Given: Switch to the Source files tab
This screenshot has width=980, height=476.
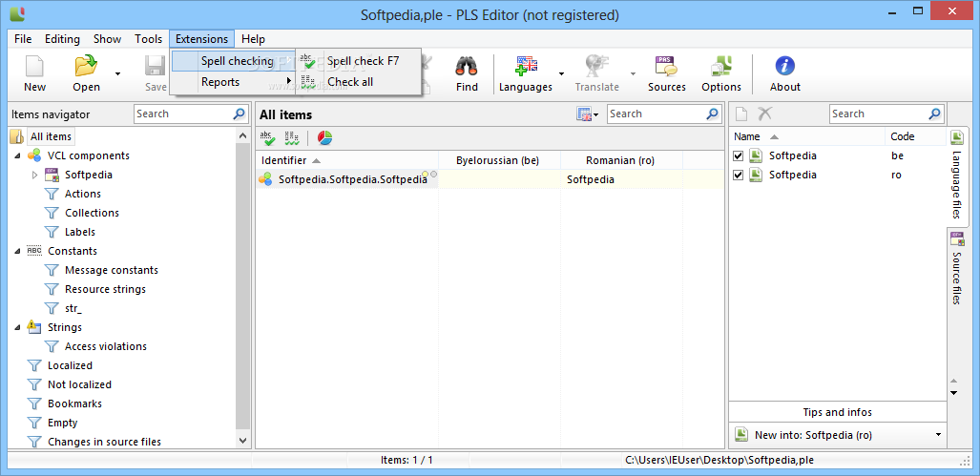Looking at the screenshot, I should tap(957, 269).
